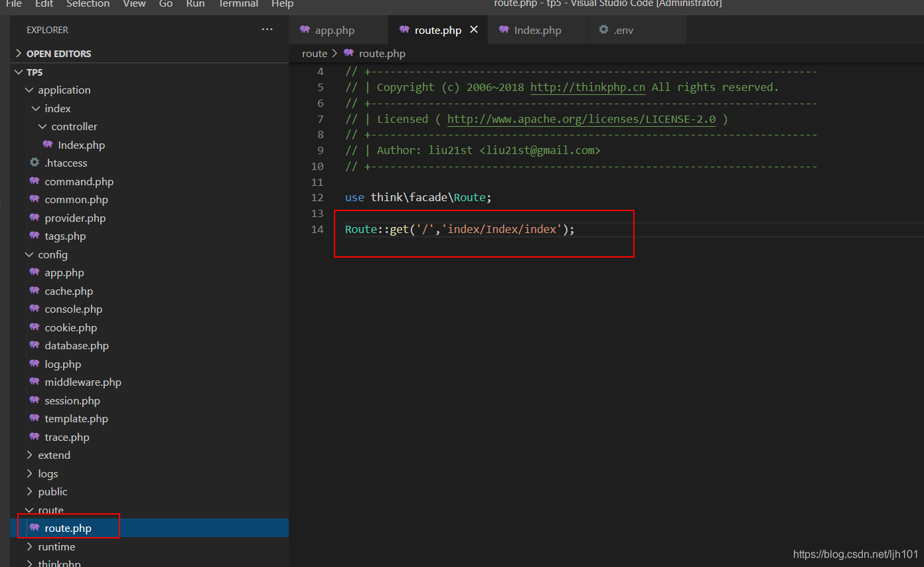
Task: Click PHP icon beside provider.php
Action: (35, 218)
